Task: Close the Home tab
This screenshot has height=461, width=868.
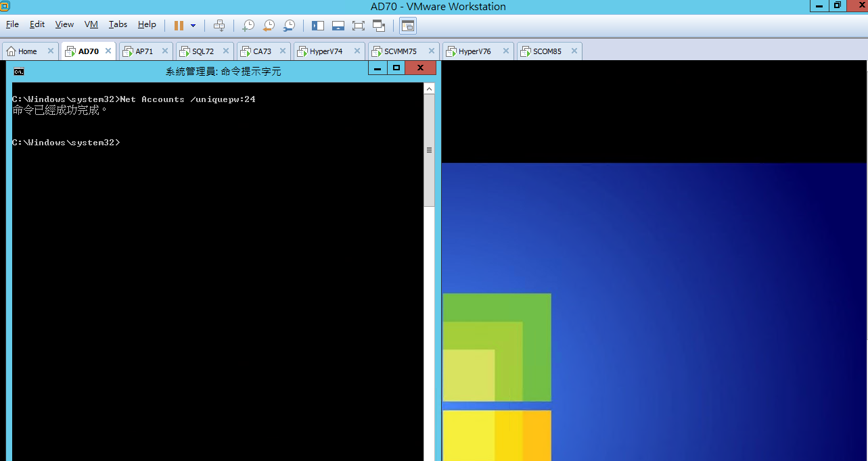Action: [x=51, y=51]
